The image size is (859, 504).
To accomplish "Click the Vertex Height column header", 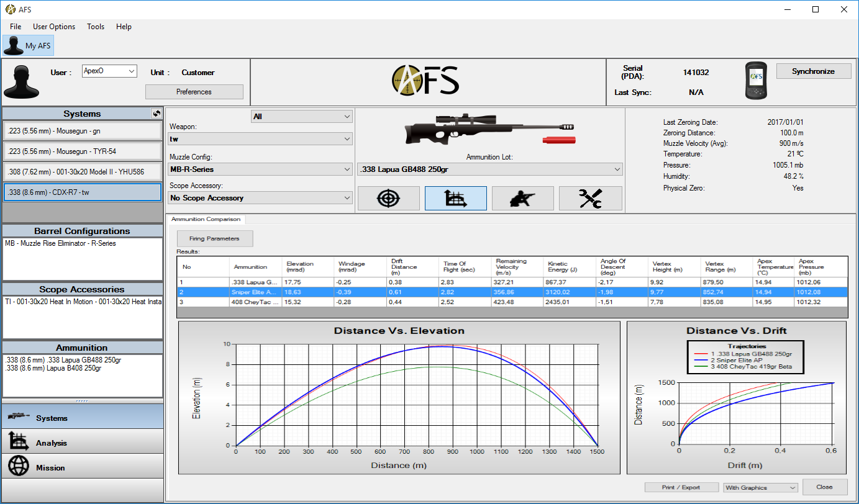I will pos(675,267).
